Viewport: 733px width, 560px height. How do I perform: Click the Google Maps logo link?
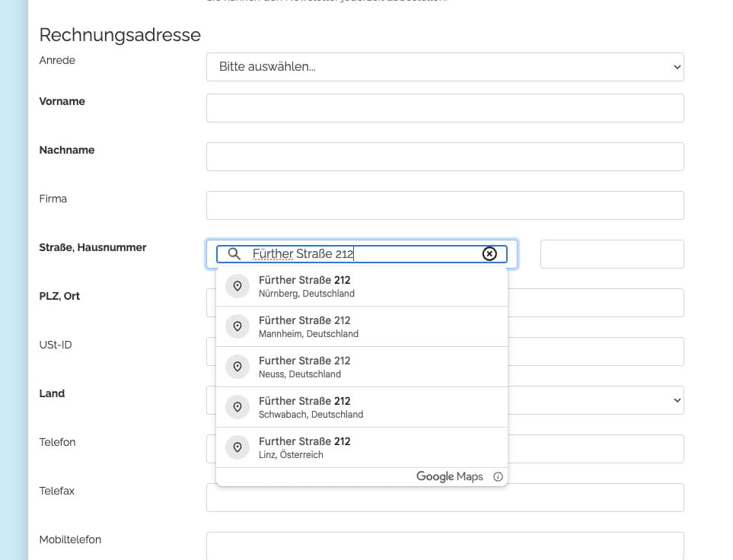(x=449, y=477)
